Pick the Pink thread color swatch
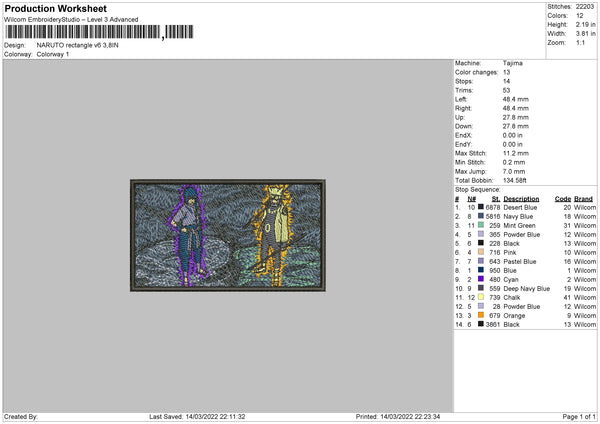Screen dimensions: 600x424 [x=481, y=252]
